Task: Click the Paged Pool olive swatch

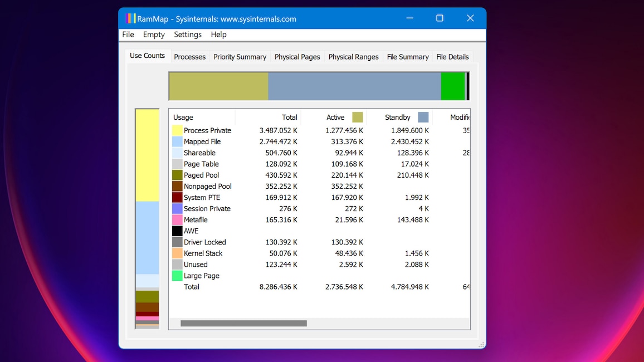Action: pos(177,175)
